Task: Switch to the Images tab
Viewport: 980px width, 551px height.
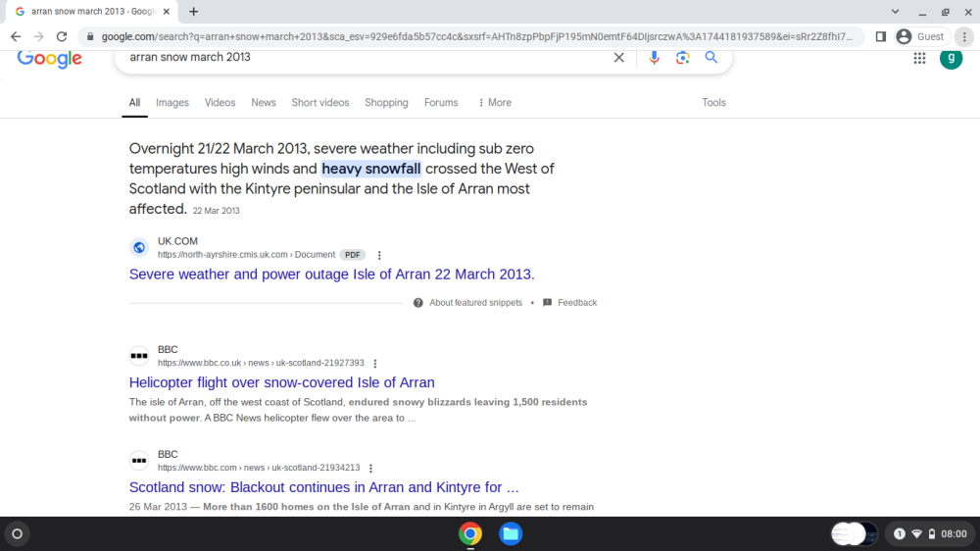Action: coord(171,103)
